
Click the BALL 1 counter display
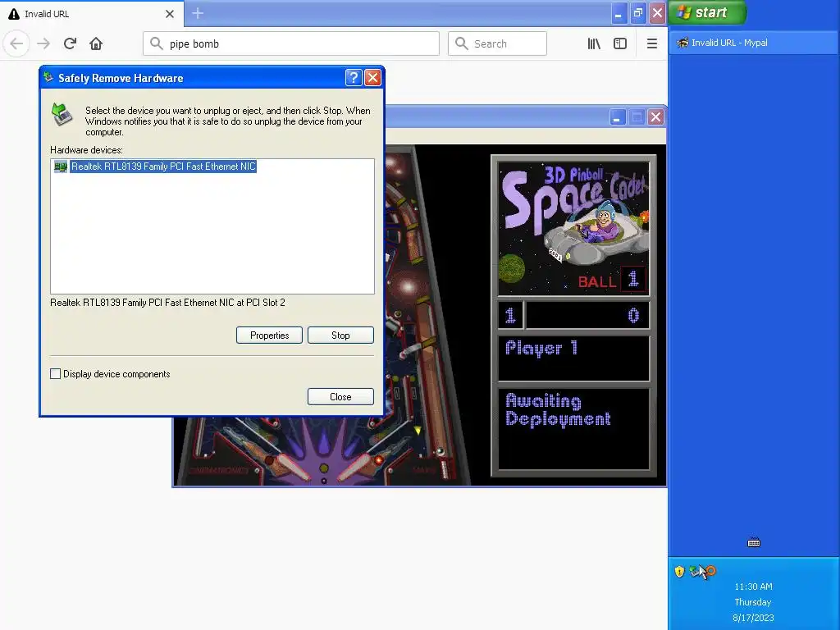611,281
